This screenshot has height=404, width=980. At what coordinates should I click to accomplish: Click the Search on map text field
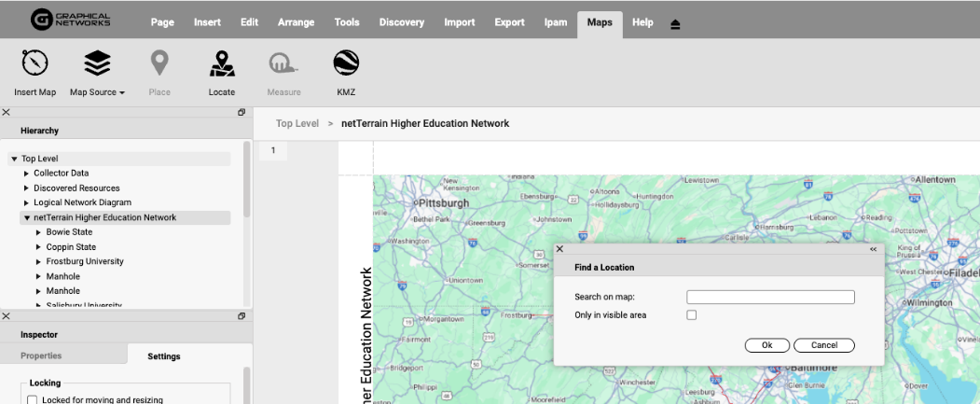770,298
